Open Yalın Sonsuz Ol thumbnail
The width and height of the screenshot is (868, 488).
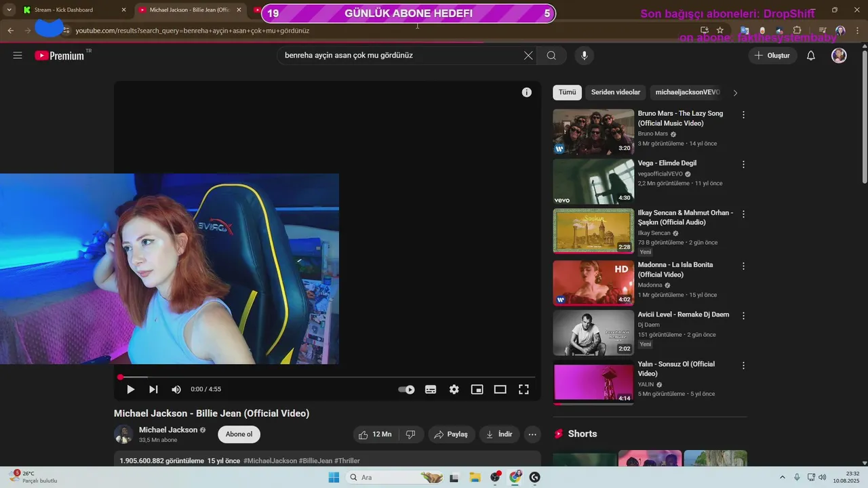(x=593, y=382)
